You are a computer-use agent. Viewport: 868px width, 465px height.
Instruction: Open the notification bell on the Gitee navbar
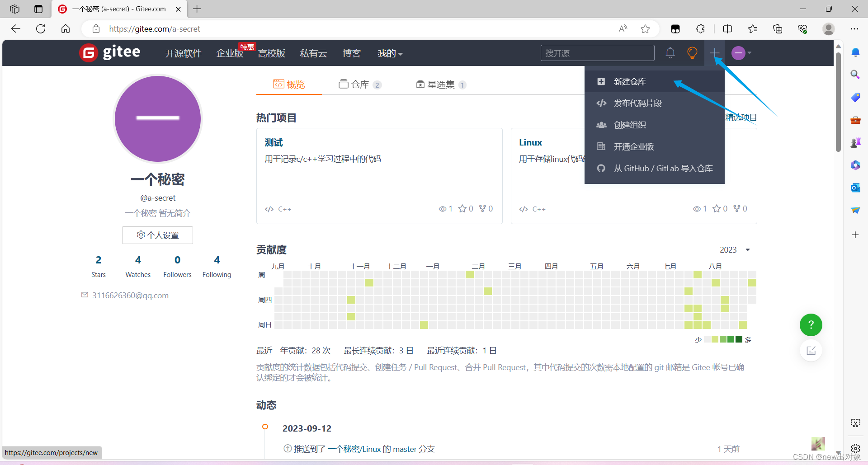tap(670, 53)
